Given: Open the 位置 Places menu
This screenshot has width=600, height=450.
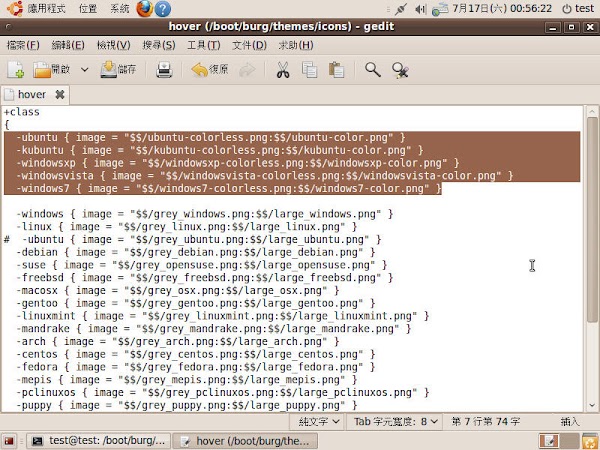Looking at the screenshot, I should 88,8.
